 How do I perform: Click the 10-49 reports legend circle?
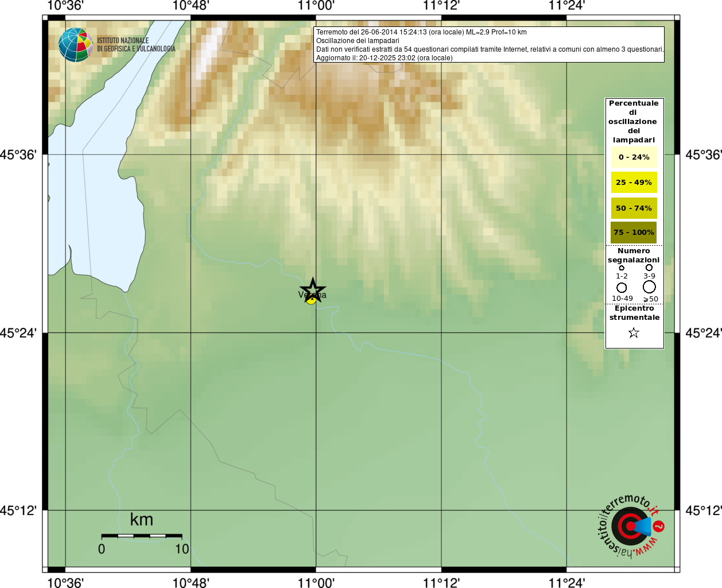click(x=622, y=287)
